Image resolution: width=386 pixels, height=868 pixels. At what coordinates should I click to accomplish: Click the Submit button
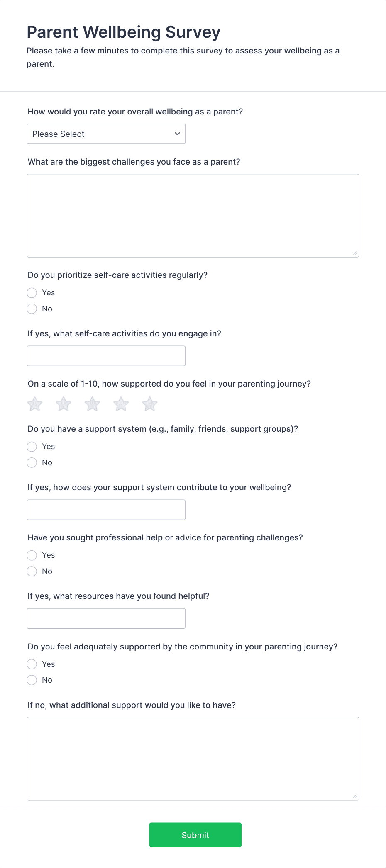coord(195,835)
